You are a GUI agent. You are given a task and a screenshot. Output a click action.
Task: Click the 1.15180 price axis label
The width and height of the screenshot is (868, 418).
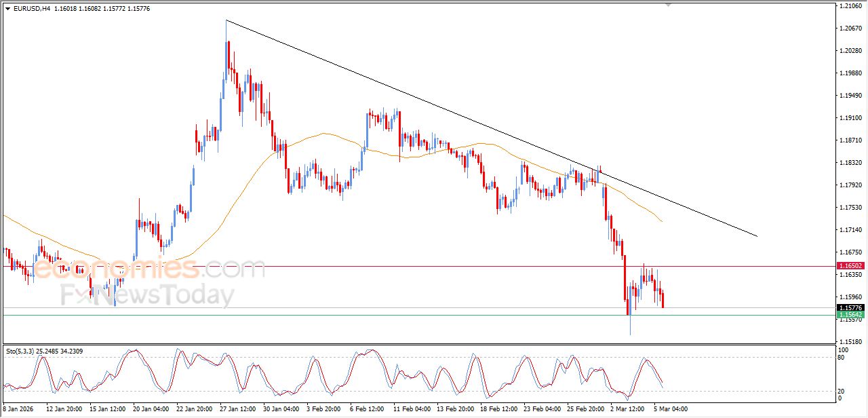coord(850,341)
